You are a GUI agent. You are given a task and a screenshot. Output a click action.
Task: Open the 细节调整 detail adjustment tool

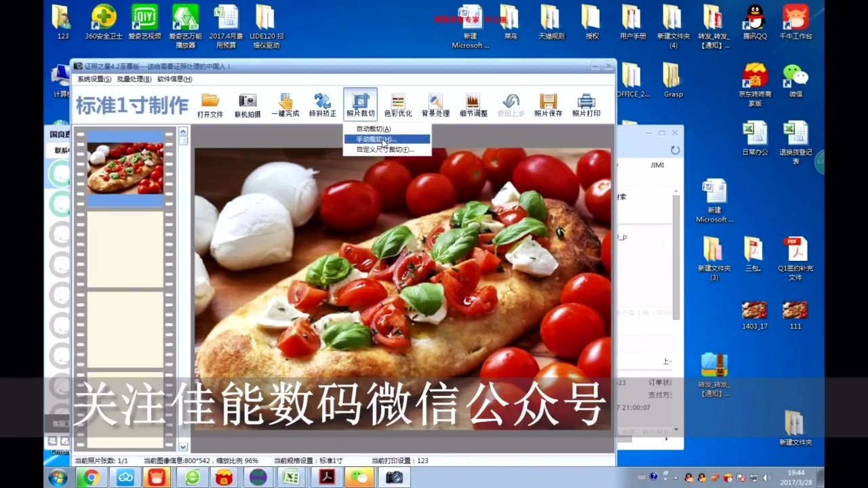[x=473, y=105]
